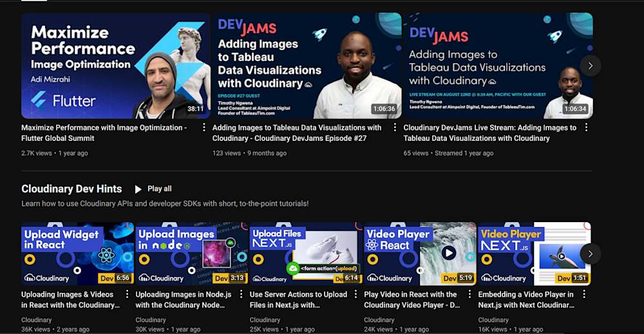
Task: Click Video Player Next.js turtle thumbnail
Action: coord(535,254)
